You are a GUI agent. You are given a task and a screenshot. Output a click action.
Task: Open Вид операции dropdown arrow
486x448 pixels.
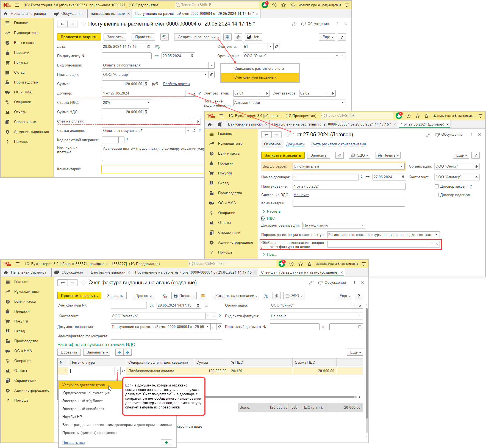point(211,65)
